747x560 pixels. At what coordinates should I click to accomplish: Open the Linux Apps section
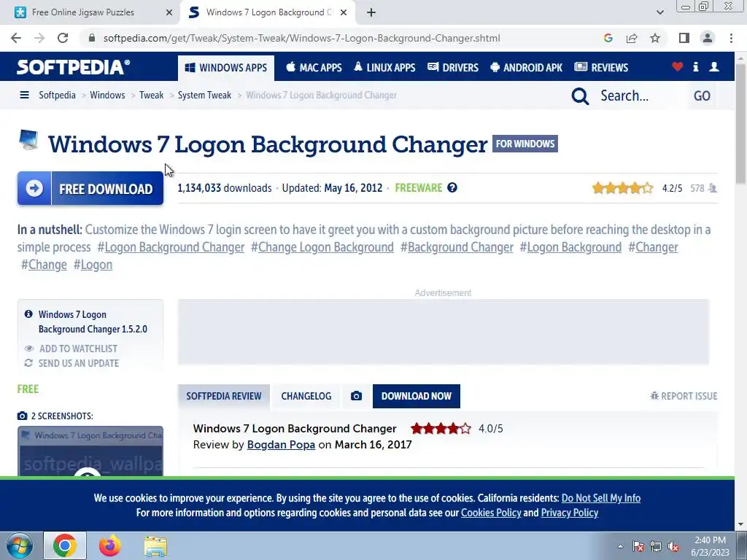coord(384,68)
